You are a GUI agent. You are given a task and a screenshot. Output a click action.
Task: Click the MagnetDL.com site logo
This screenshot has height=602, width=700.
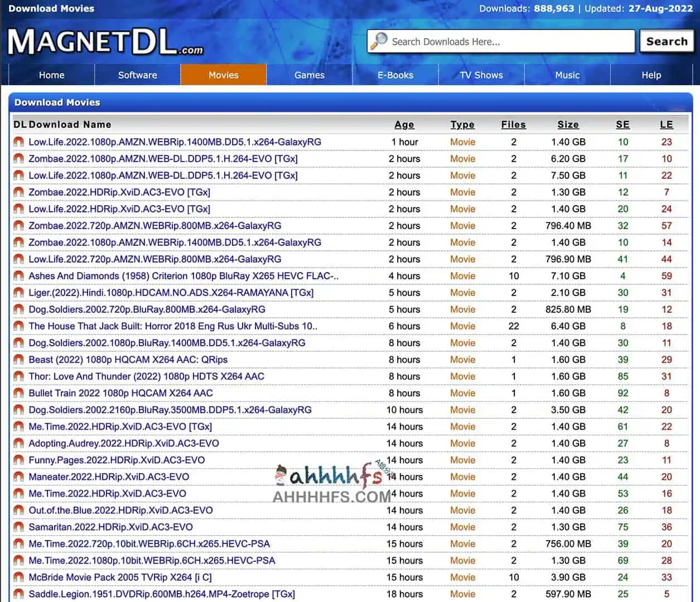coord(105,42)
